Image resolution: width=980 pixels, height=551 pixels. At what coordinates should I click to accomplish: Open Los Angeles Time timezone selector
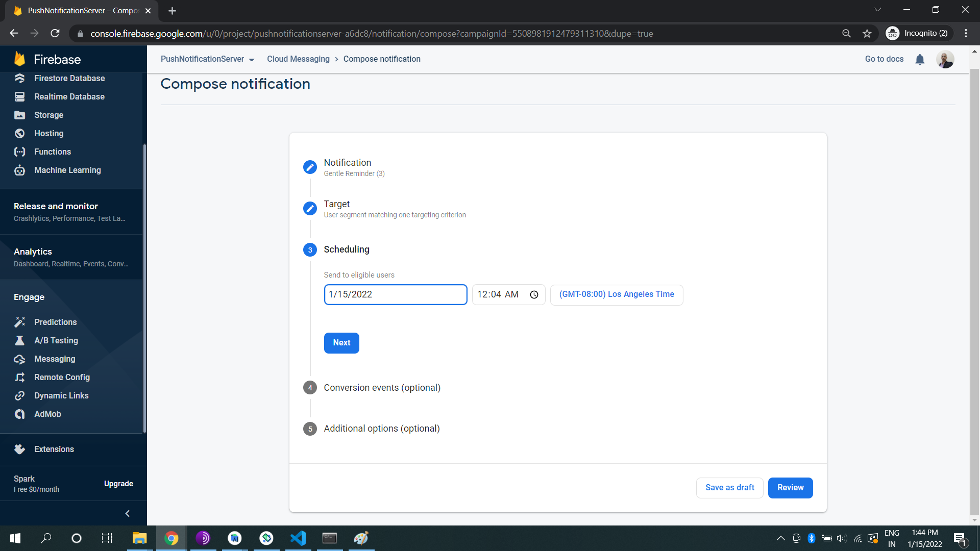coord(616,295)
